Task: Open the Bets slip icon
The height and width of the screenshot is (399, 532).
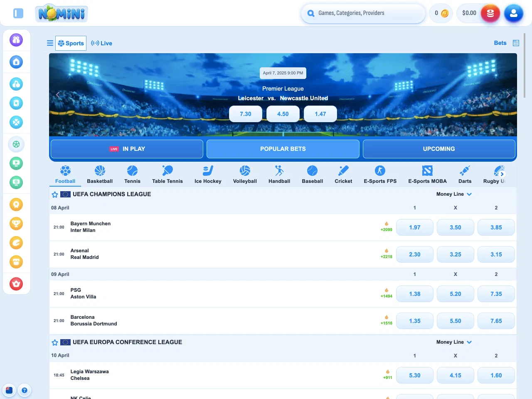Action: click(516, 43)
